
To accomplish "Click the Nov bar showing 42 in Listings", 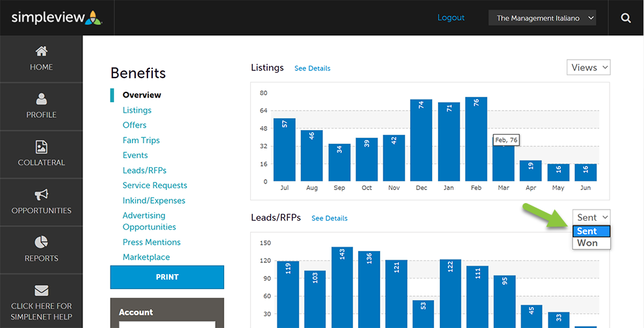I will pyautogui.click(x=394, y=158).
